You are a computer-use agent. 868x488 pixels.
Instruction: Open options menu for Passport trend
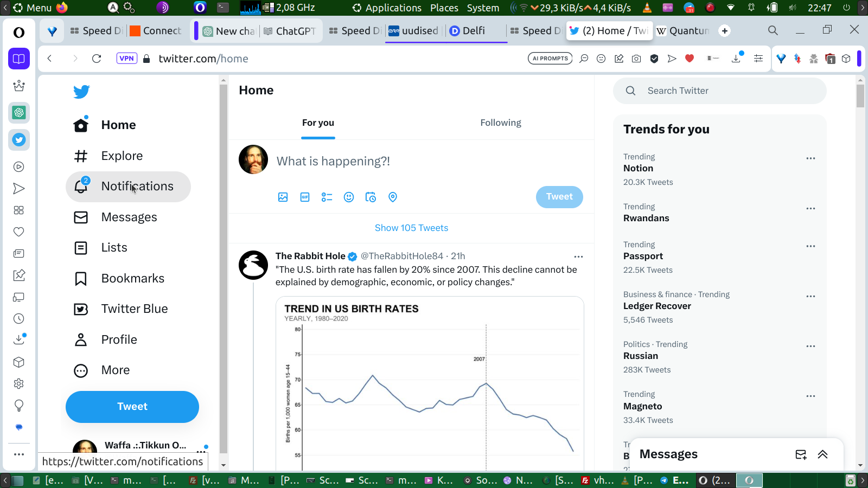point(810,246)
